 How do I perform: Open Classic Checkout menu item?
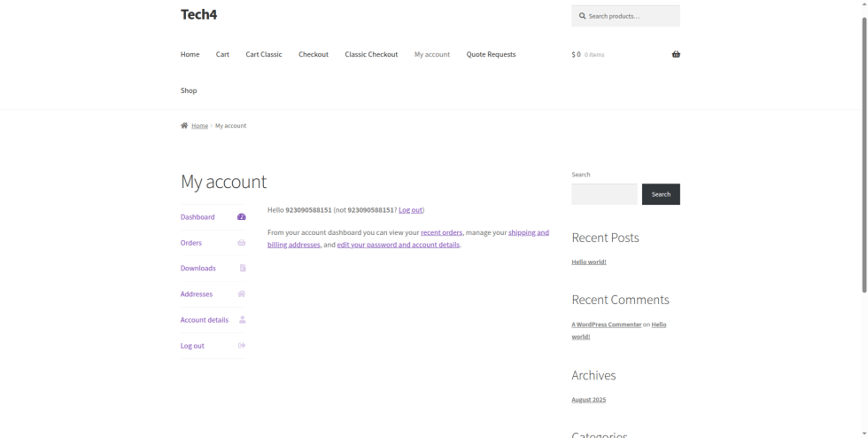[371, 54]
